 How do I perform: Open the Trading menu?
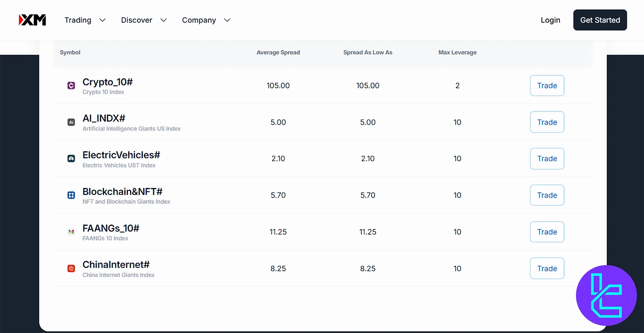click(78, 20)
